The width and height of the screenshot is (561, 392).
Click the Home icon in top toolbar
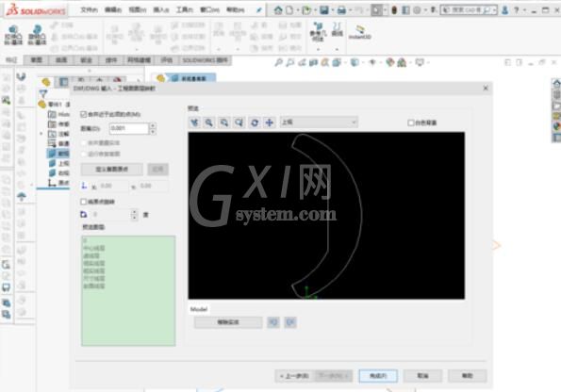(x=278, y=10)
